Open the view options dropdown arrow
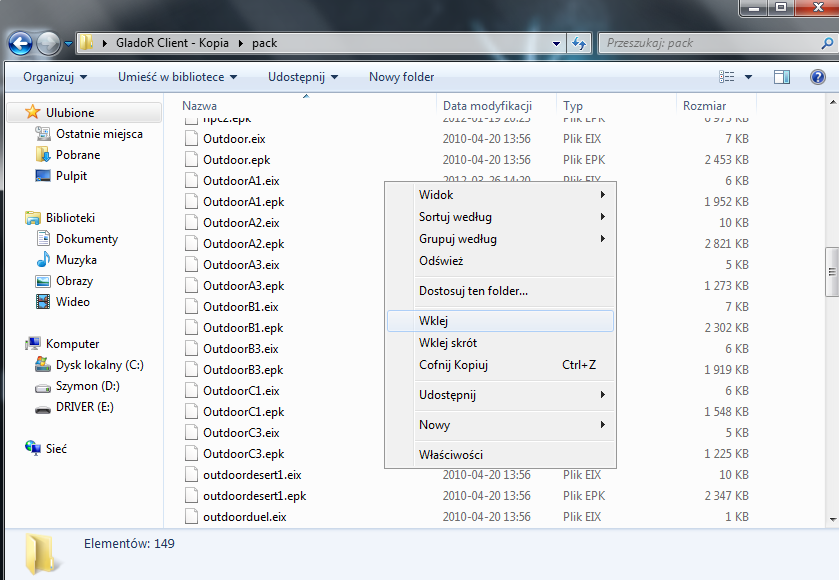Viewport: 839px width, 580px height. click(x=748, y=77)
